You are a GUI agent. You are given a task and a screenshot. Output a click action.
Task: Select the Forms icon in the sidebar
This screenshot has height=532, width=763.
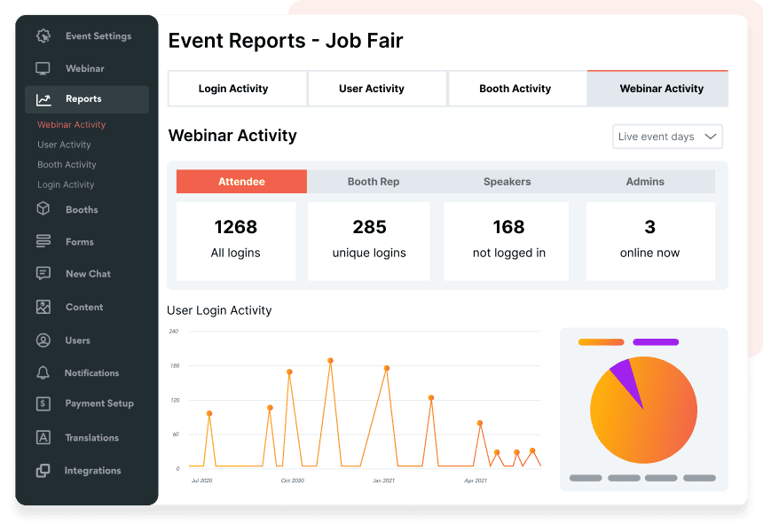tap(43, 241)
